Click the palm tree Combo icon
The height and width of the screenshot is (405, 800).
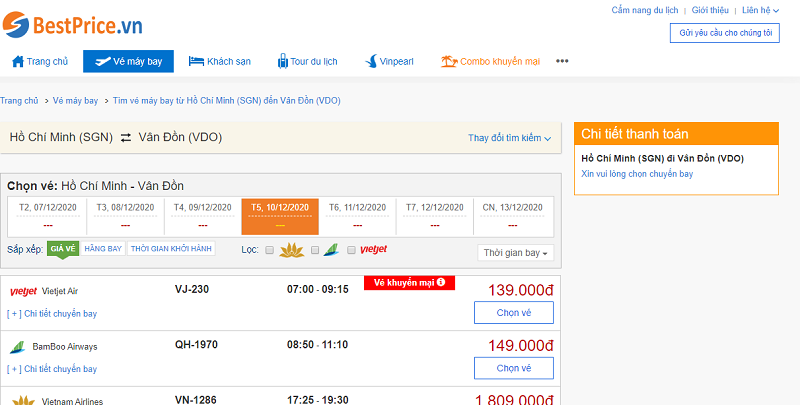[x=449, y=62]
